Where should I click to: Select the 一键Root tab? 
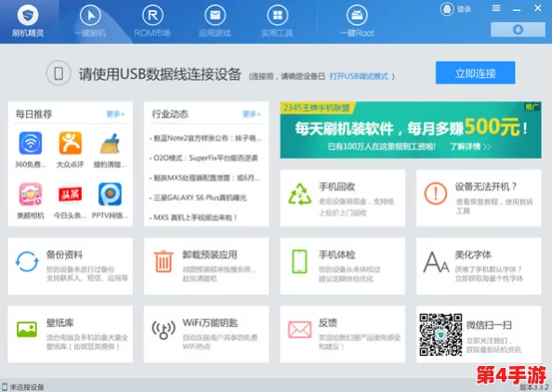(357, 21)
